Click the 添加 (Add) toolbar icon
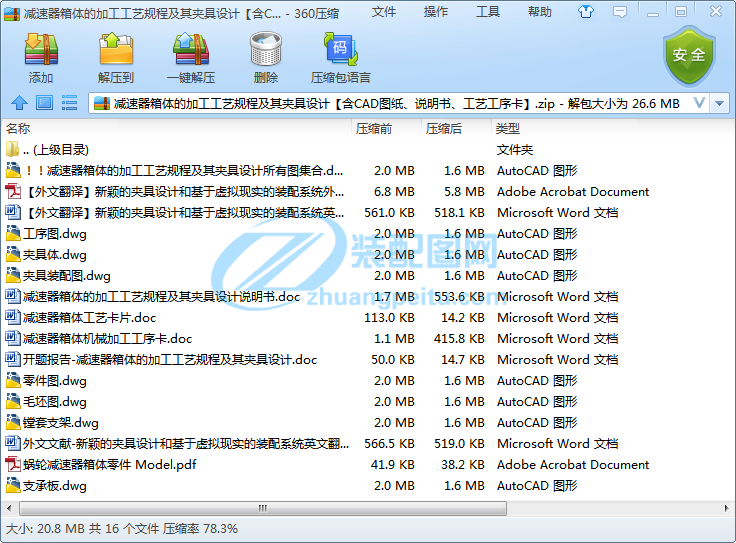This screenshot has width=736, height=543. click(x=41, y=49)
